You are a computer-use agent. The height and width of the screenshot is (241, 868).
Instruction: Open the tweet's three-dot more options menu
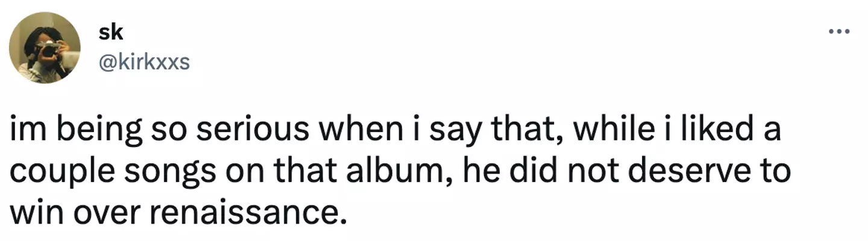tap(838, 32)
